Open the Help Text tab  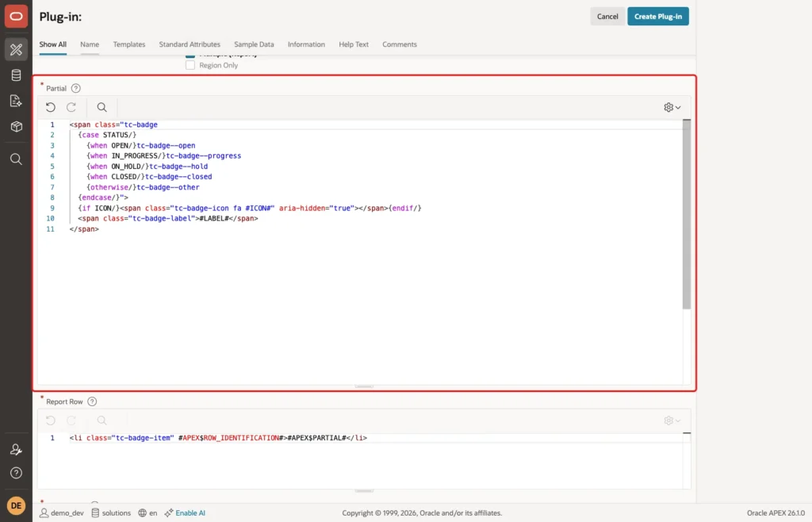[x=354, y=44]
